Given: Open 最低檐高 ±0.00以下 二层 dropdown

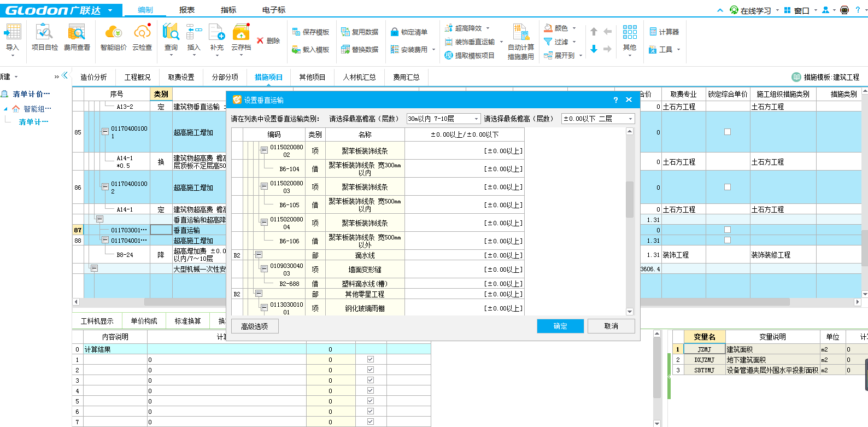Looking at the screenshot, I should [x=598, y=119].
